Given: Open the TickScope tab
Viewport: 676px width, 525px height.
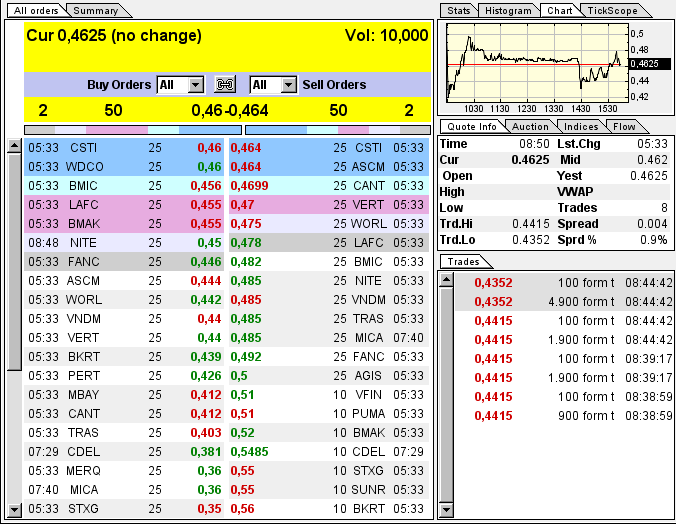Looking at the screenshot, I should tap(613, 11).
